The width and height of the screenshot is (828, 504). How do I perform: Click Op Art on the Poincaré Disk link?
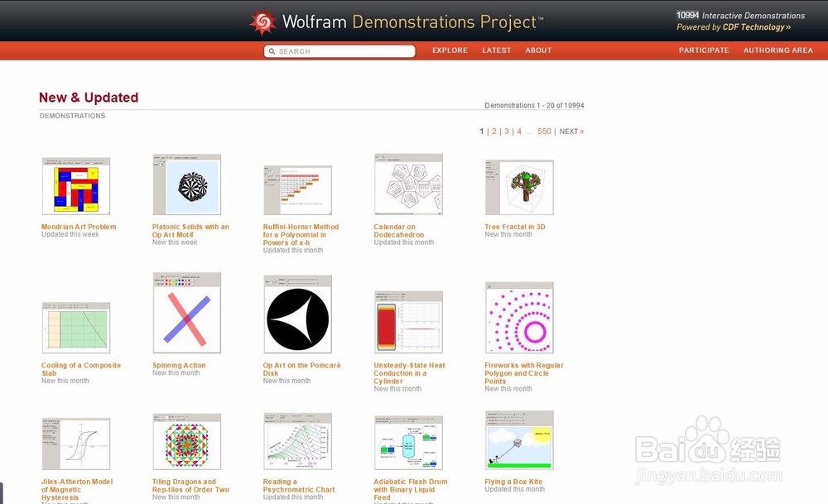tap(302, 369)
